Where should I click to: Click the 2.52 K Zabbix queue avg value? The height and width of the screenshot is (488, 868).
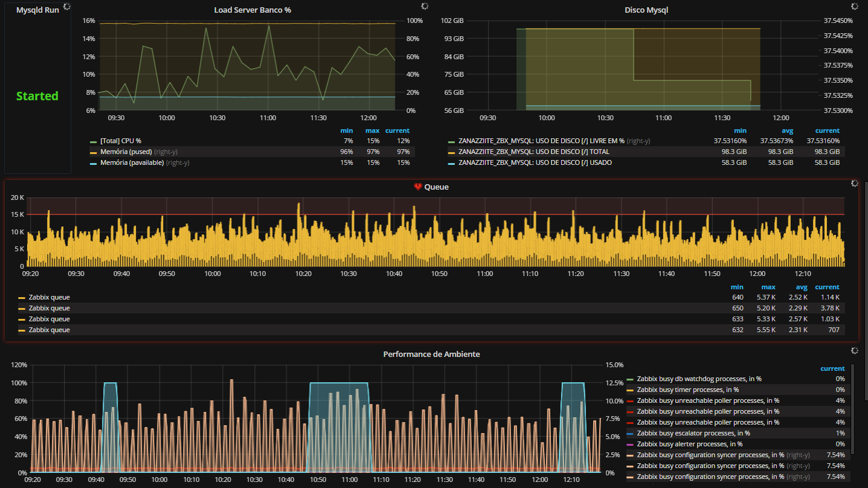click(798, 297)
